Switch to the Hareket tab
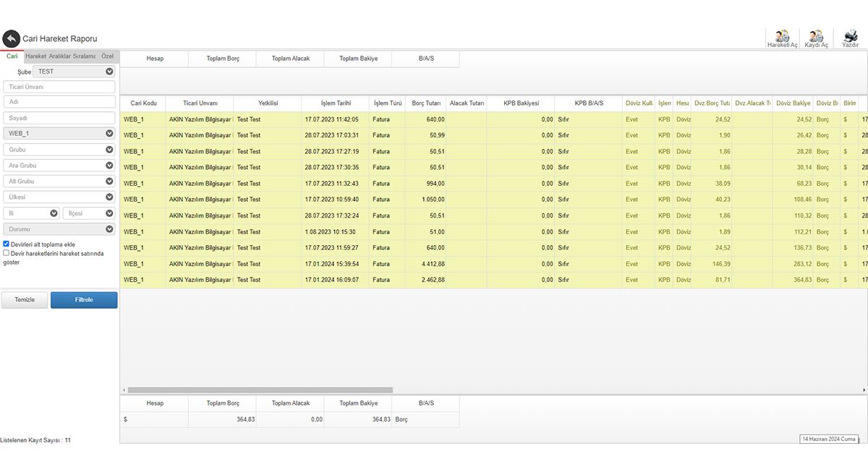Viewport: 868px width, 472px height. pyautogui.click(x=35, y=56)
